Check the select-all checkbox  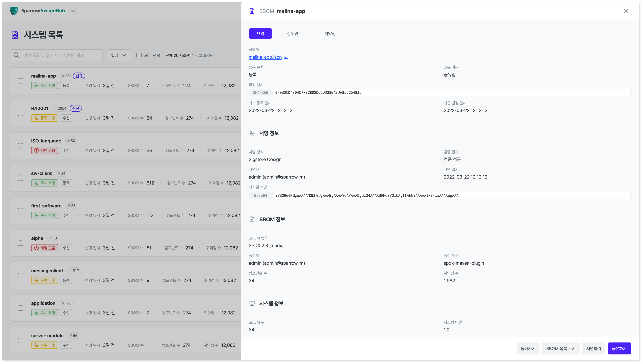(x=139, y=55)
